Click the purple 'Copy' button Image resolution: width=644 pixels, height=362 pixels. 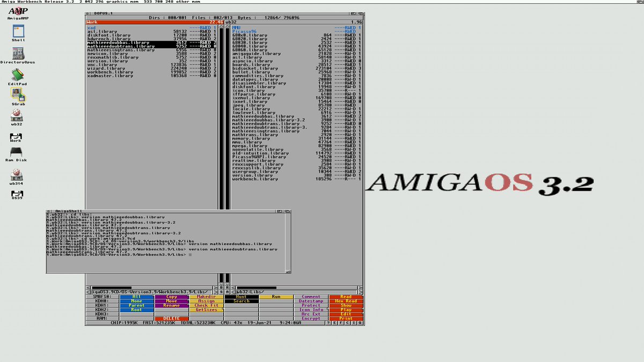[172, 297]
